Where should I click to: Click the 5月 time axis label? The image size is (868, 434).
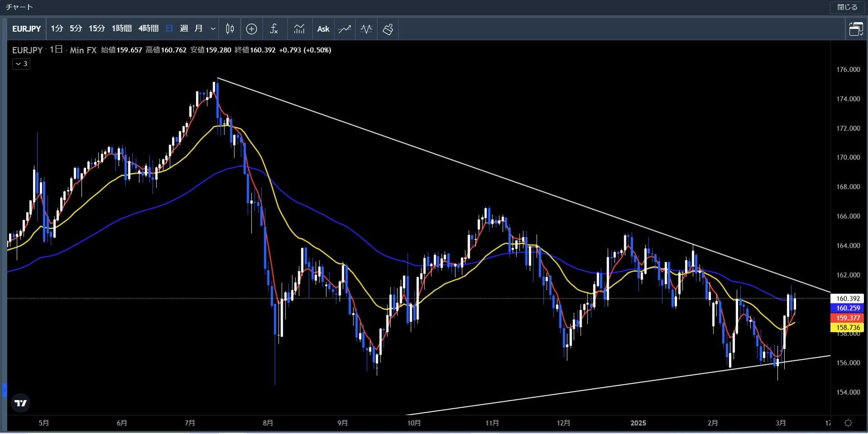coord(44,423)
